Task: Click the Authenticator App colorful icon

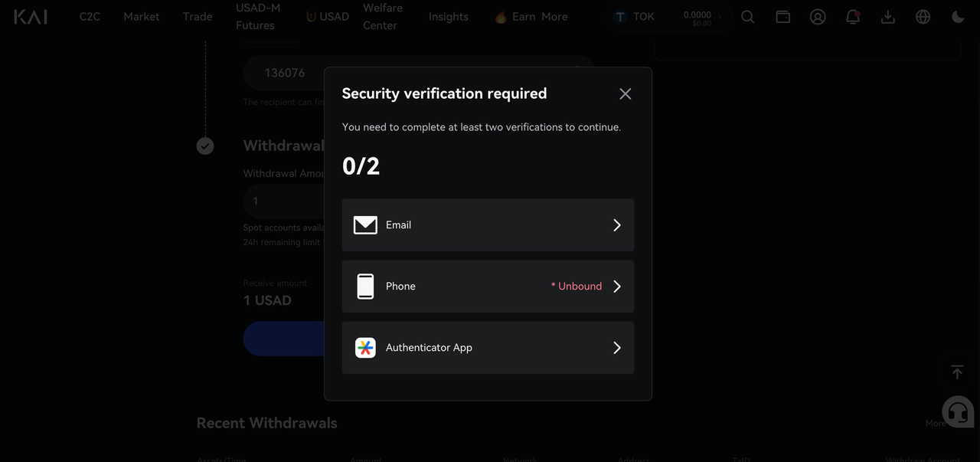Action: (x=365, y=348)
